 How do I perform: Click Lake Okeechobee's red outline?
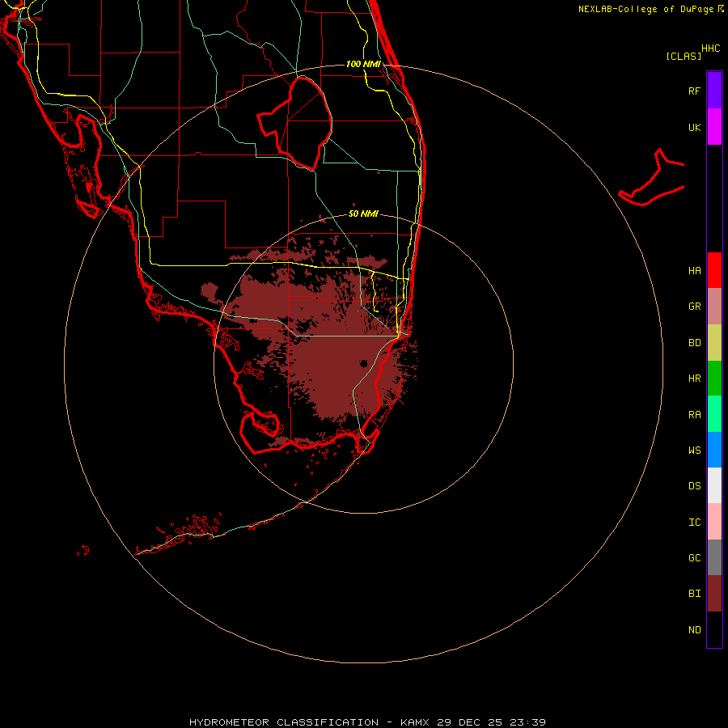coord(294,123)
